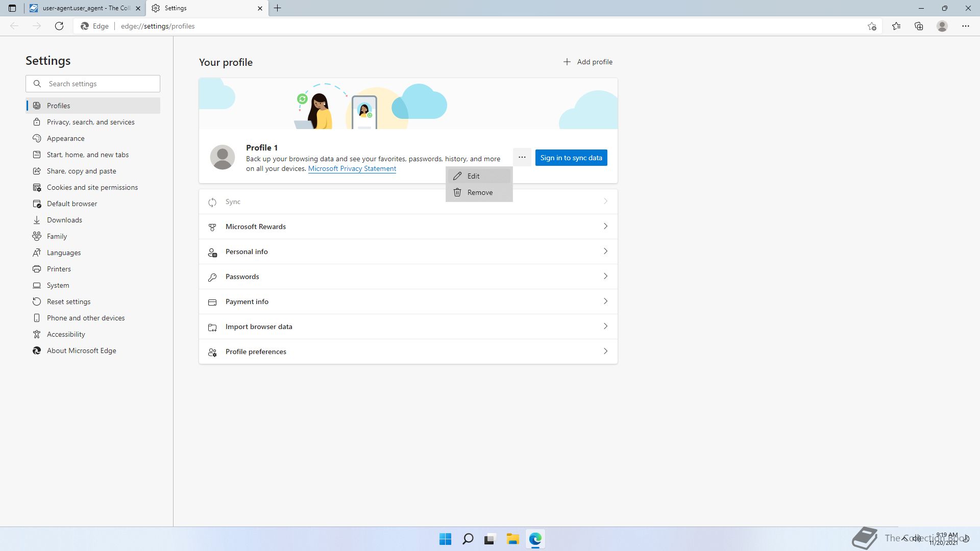Open the Collections icon
The image size is (980, 551).
click(919, 26)
